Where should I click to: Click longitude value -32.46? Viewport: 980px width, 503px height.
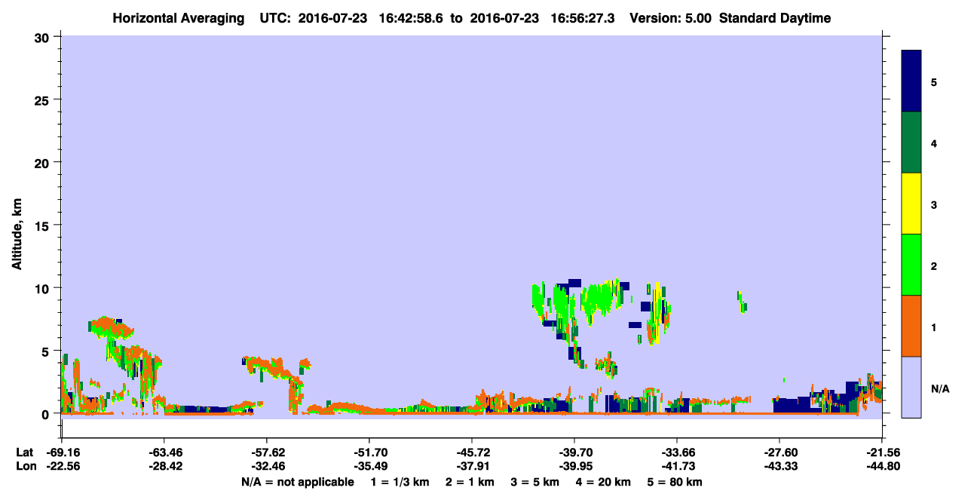[x=267, y=466]
